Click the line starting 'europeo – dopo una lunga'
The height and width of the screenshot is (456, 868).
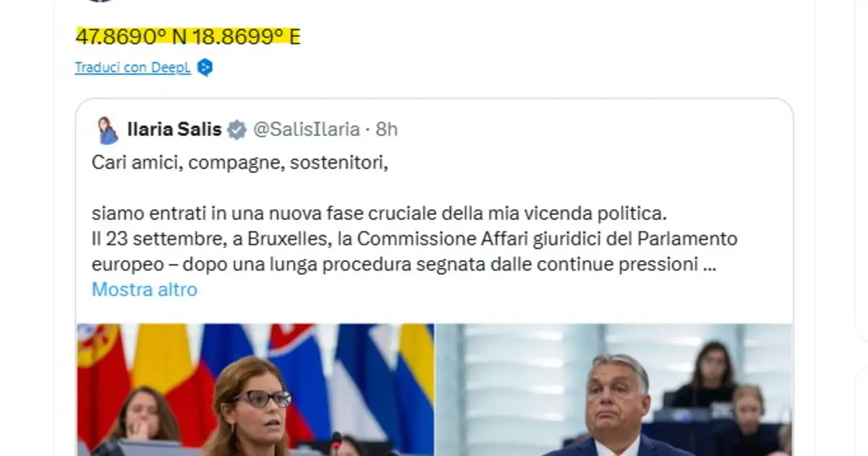404,265
